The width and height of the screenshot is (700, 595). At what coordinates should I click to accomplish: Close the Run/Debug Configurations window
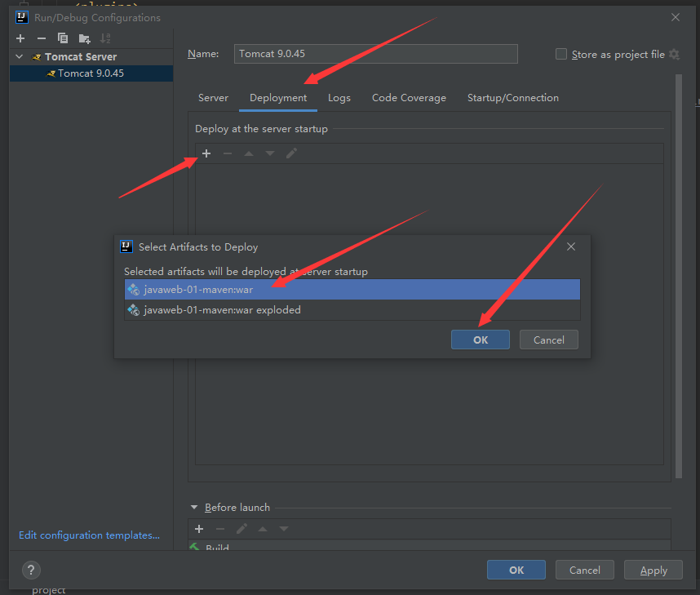[x=676, y=17]
